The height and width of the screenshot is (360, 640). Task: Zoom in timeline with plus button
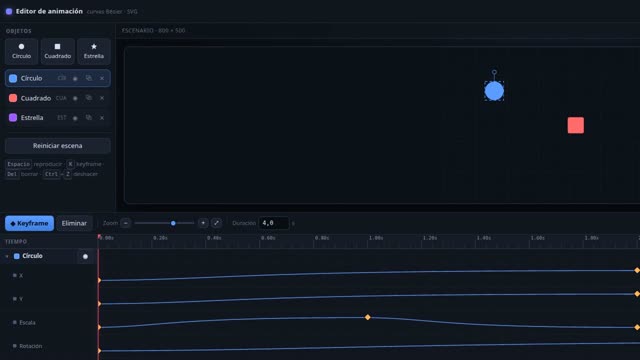(x=203, y=223)
